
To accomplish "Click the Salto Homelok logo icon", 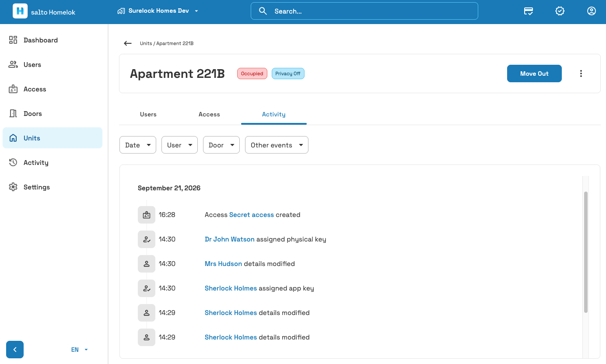I will (x=20, y=11).
